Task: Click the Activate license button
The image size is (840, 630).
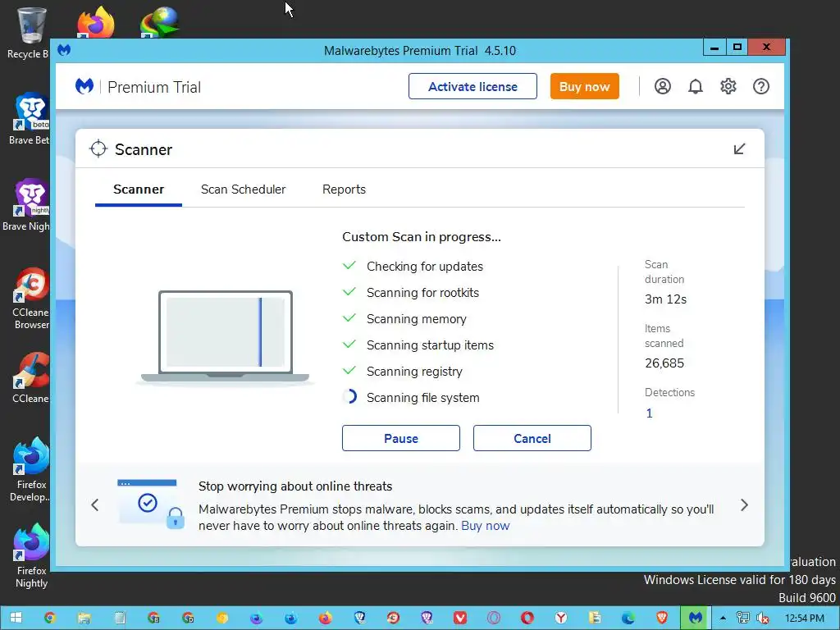Action: pyautogui.click(x=472, y=86)
